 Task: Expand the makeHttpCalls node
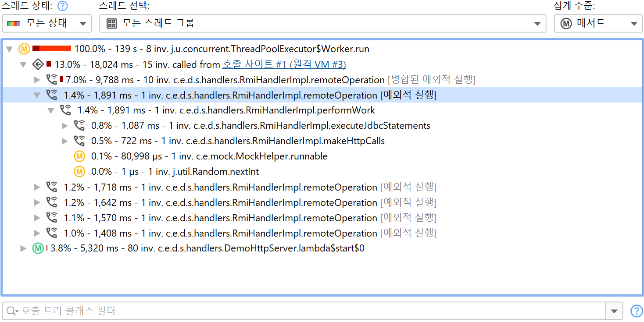click(x=65, y=141)
